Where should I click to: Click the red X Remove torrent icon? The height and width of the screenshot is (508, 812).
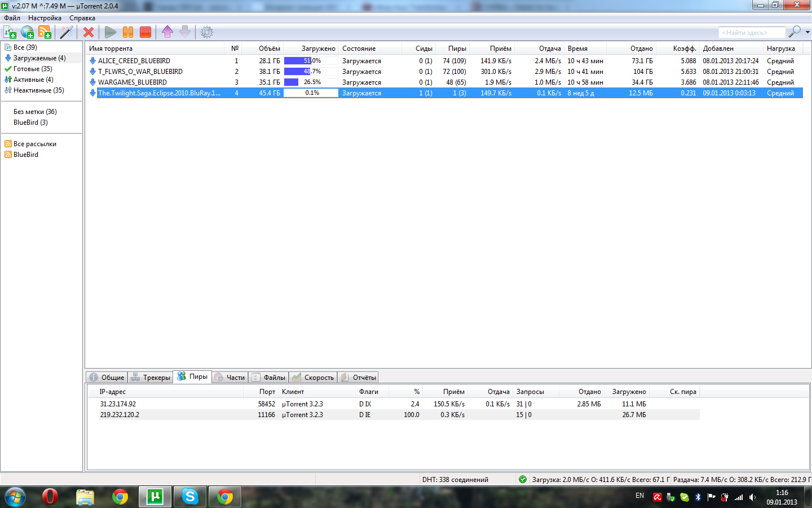point(89,32)
